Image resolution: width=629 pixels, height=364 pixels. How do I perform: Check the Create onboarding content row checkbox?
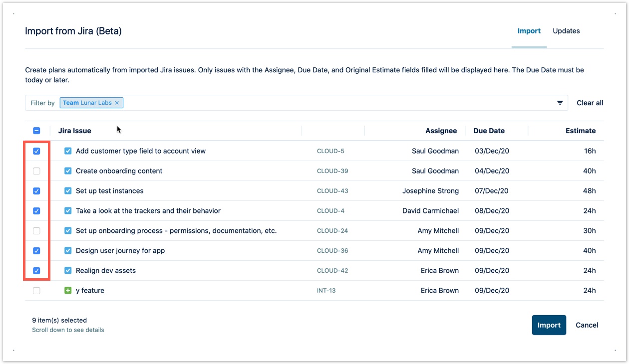(36, 171)
